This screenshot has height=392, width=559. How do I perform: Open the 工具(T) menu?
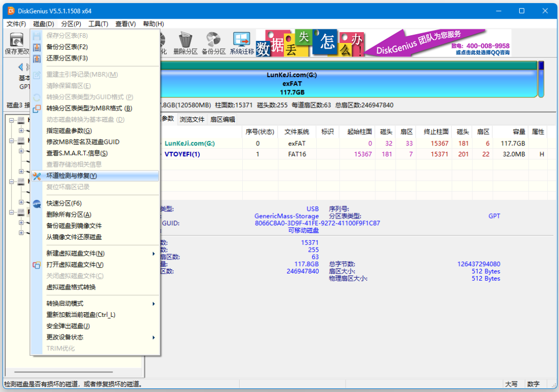coord(98,24)
